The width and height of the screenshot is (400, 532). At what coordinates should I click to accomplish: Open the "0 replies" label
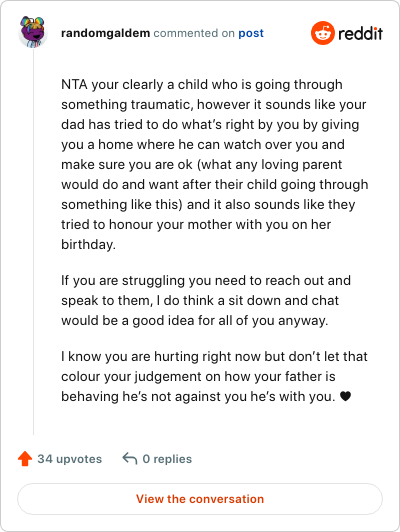tap(167, 459)
